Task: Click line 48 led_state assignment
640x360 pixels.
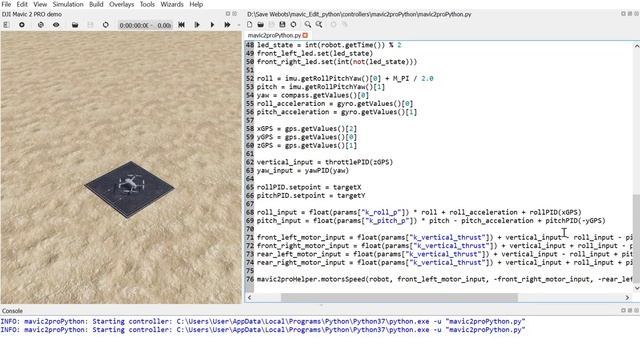Action: tap(329, 45)
